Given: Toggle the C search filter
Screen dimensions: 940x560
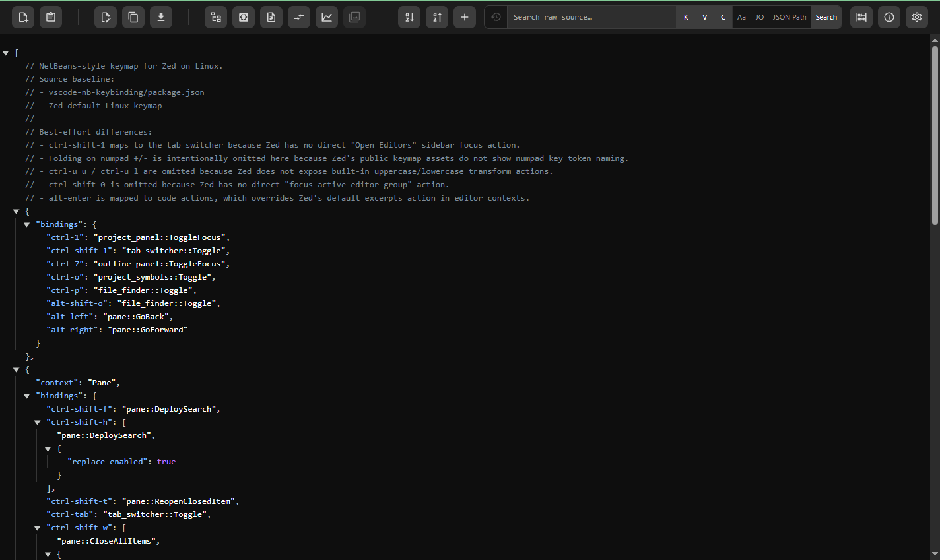Looking at the screenshot, I should pyautogui.click(x=723, y=17).
